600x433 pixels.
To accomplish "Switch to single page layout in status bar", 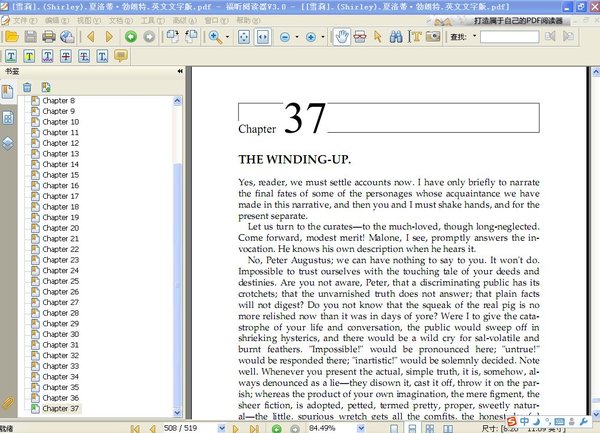I will coord(394,428).
